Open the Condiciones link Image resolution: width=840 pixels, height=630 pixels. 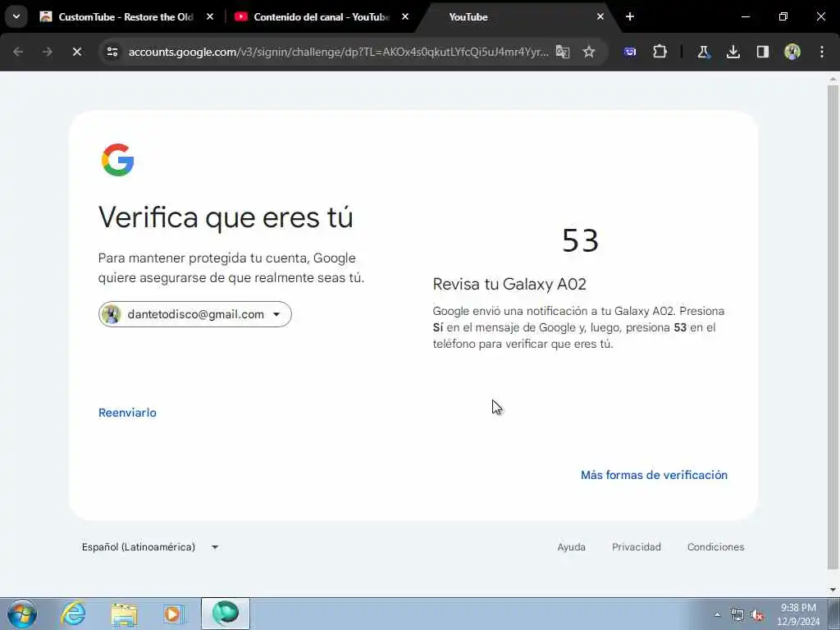click(715, 547)
